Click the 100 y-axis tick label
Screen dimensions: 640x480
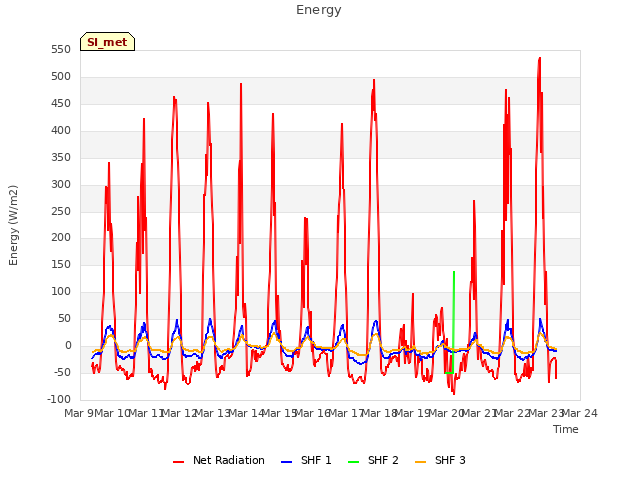click(61, 291)
